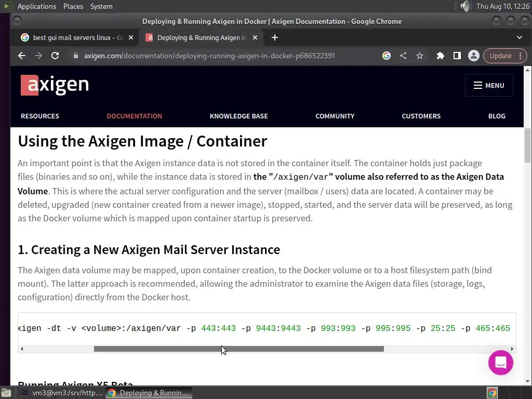This screenshot has height=399, width=532.
Task: Open the CUSTOMERS nav item
Action: coord(421,116)
